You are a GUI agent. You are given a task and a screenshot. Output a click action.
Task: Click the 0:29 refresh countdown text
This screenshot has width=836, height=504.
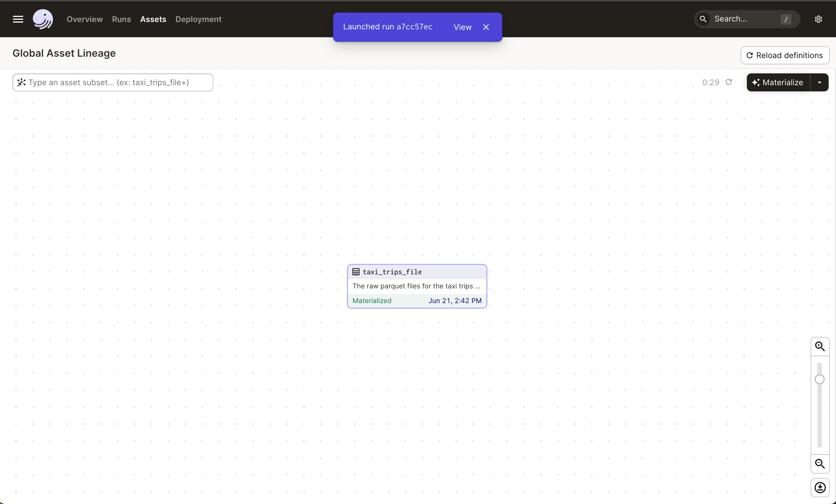pos(710,82)
